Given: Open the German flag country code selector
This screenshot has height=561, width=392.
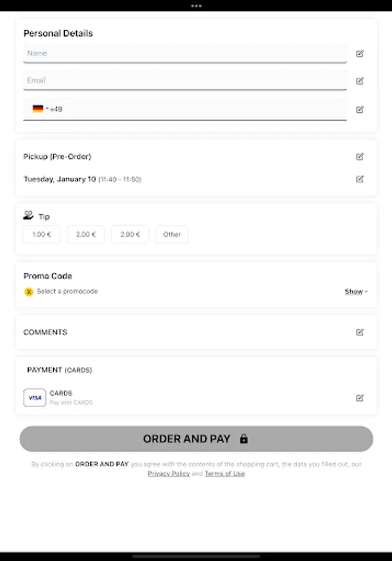Looking at the screenshot, I should (41, 108).
